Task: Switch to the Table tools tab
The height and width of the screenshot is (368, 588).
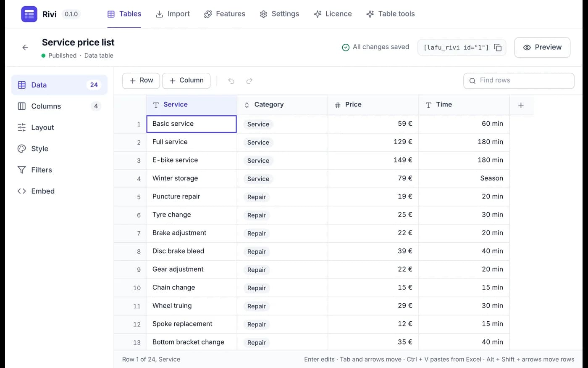Action: tap(390, 14)
